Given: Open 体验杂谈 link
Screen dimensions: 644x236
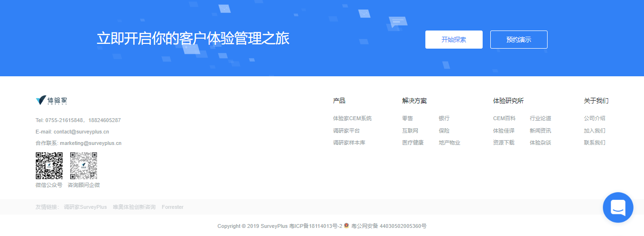Looking at the screenshot, I should pos(540,143).
